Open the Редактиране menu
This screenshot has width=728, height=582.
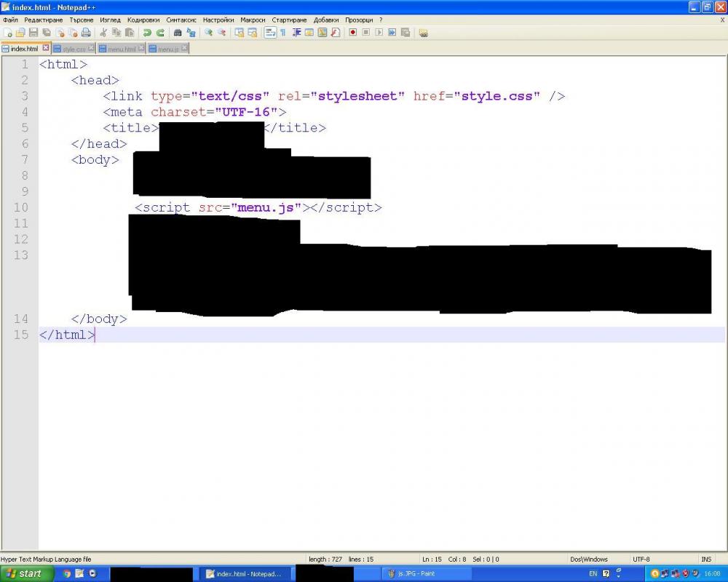click(43, 20)
